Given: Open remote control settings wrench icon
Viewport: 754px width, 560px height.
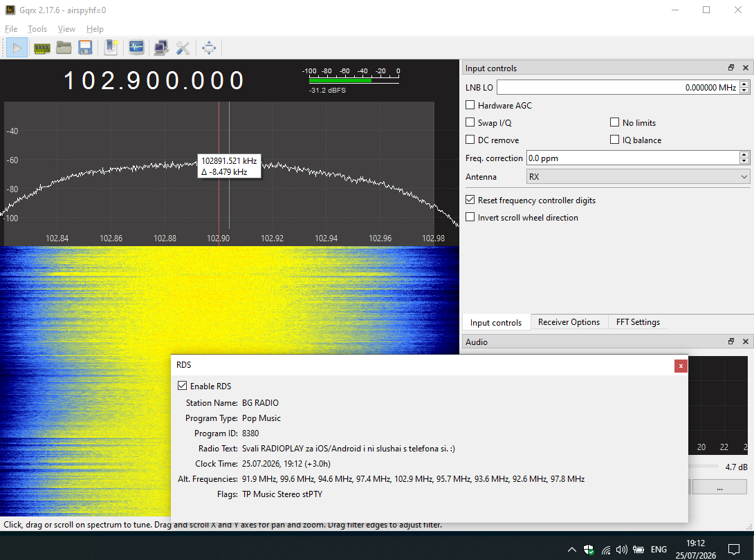Looking at the screenshot, I should (x=183, y=48).
